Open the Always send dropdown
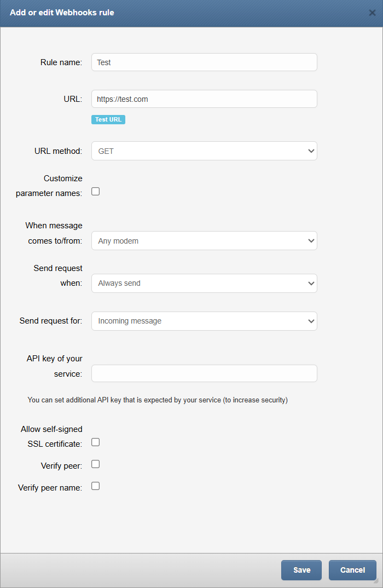The width and height of the screenshot is (383, 588). point(204,284)
